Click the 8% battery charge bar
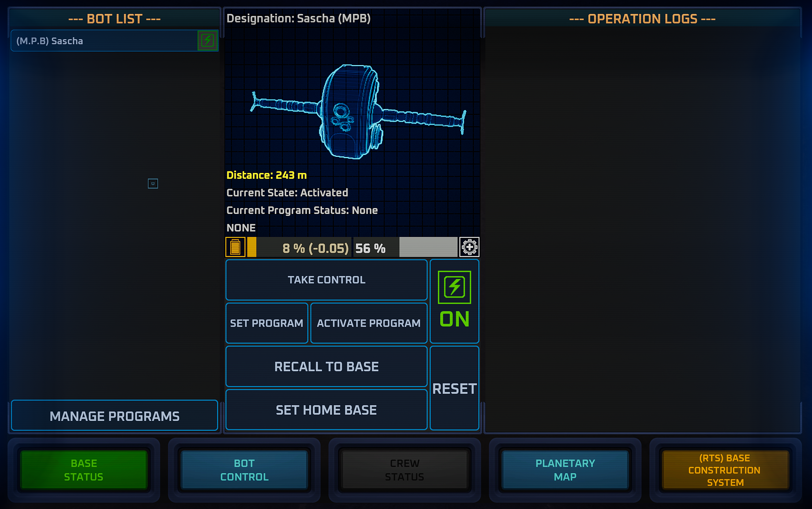 (x=299, y=248)
